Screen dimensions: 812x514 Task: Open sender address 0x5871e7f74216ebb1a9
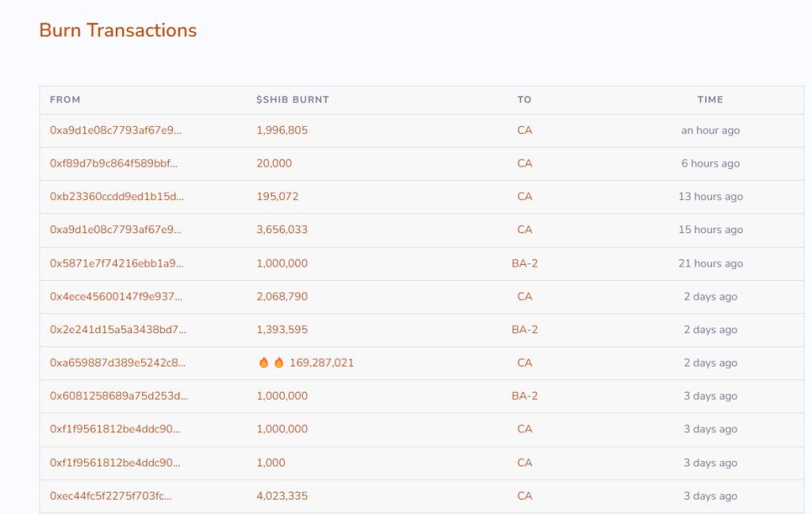click(x=117, y=263)
